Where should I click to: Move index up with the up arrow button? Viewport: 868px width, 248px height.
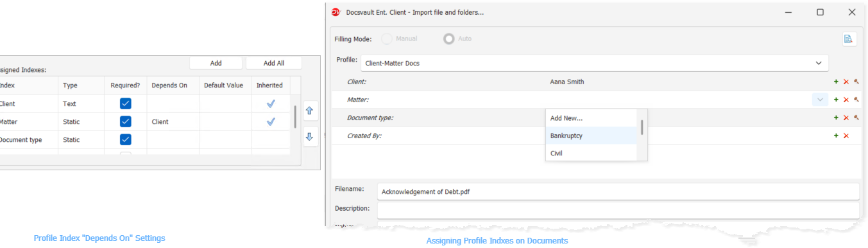310,111
